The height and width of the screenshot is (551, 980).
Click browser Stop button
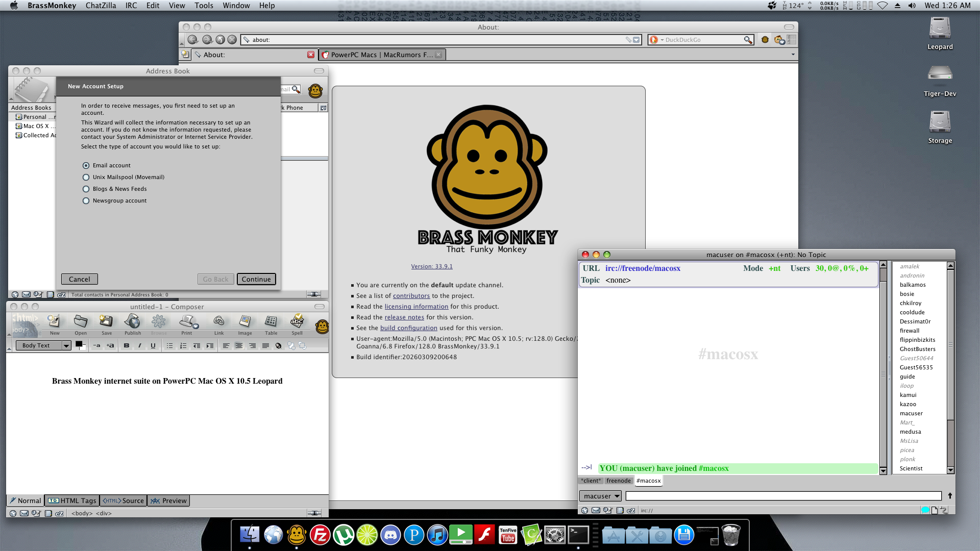pyautogui.click(x=232, y=40)
